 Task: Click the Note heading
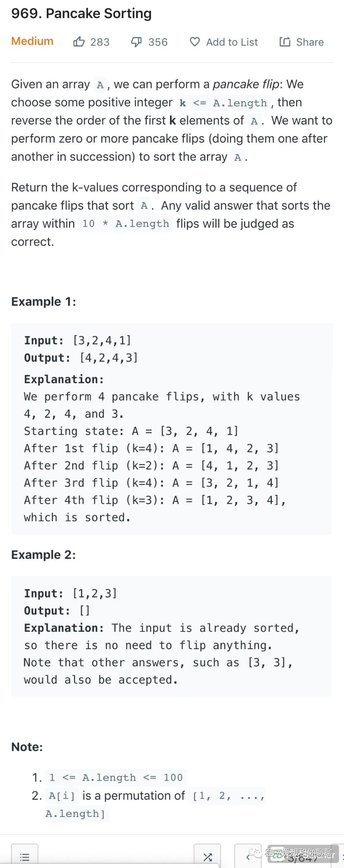[27, 747]
